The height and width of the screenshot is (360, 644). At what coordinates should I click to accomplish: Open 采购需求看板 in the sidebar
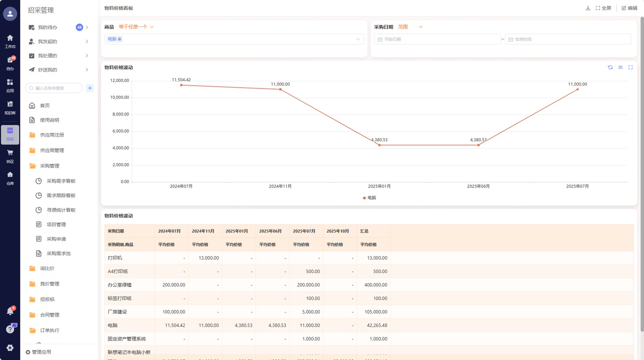pyautogui.click(x=61, y=181)
